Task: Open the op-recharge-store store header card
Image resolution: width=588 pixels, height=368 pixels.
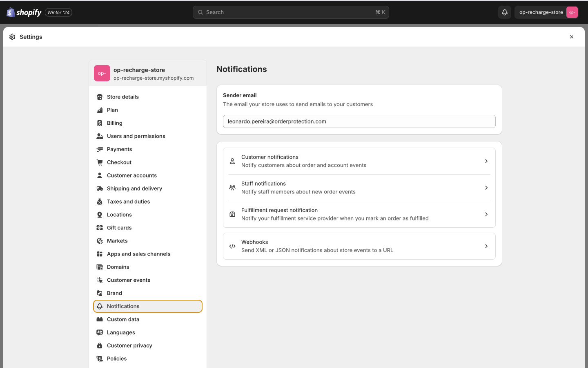Action: [x=148, y=73]
